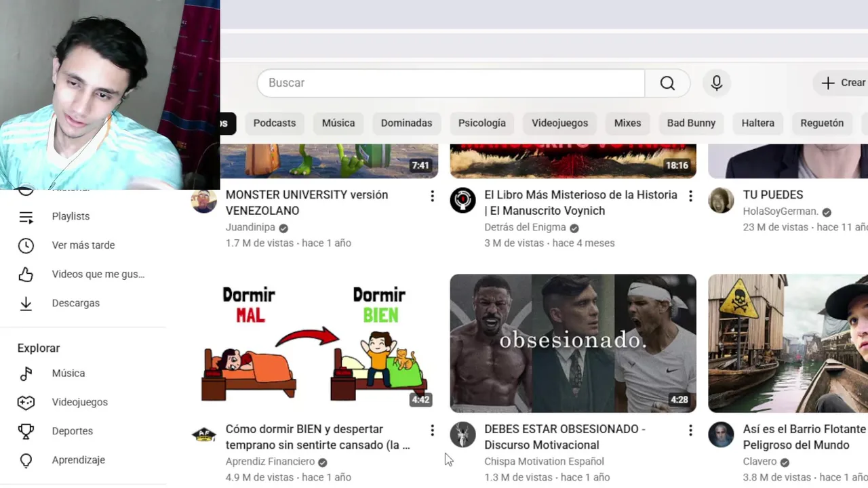Select the Reguetón filter chip
The height and width of the screenshot is (488, 868).
[822, 123]
